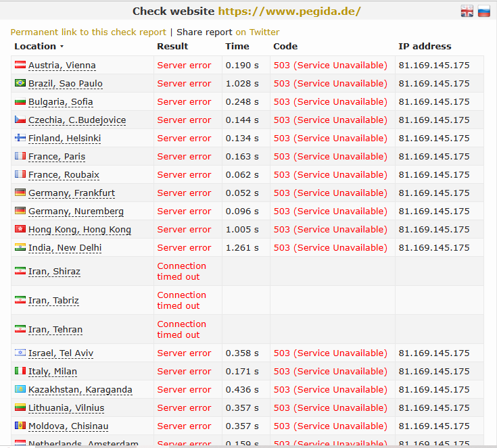Select the Time column header
This screenshot has height=448, width=497.
click(x=237, y=46)
